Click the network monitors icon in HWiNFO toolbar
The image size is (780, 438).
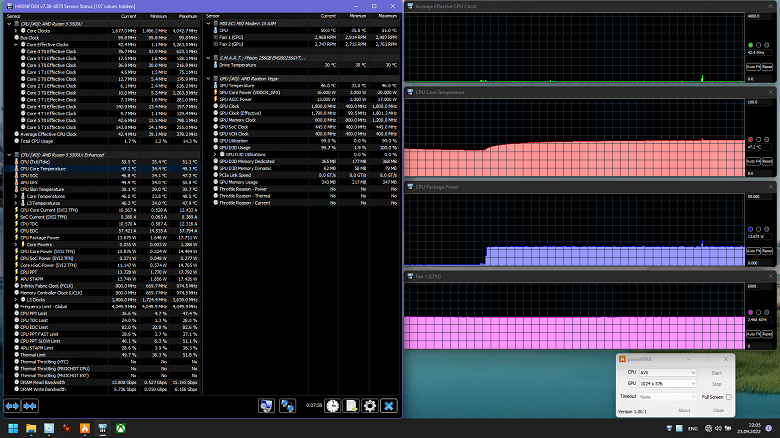[287, 406]
